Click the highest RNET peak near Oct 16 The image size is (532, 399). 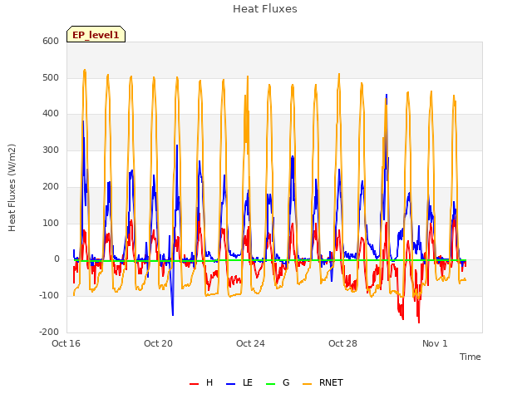[85, 70]
